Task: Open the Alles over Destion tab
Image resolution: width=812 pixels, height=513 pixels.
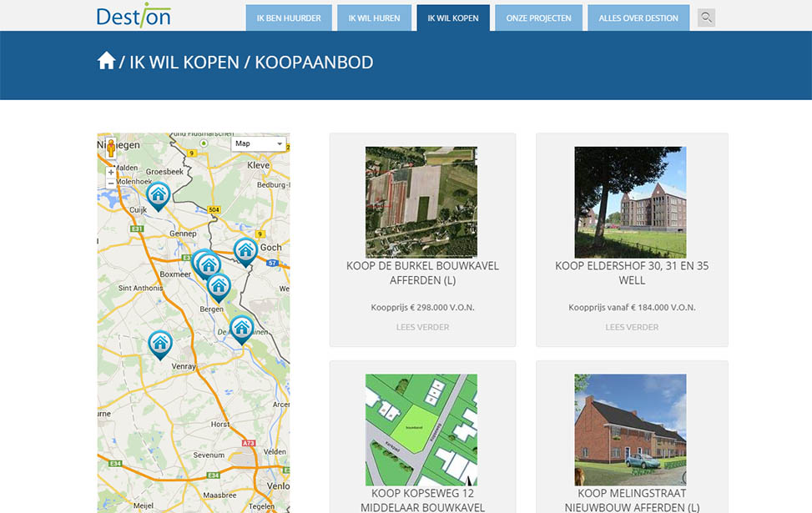Action: 638,18
